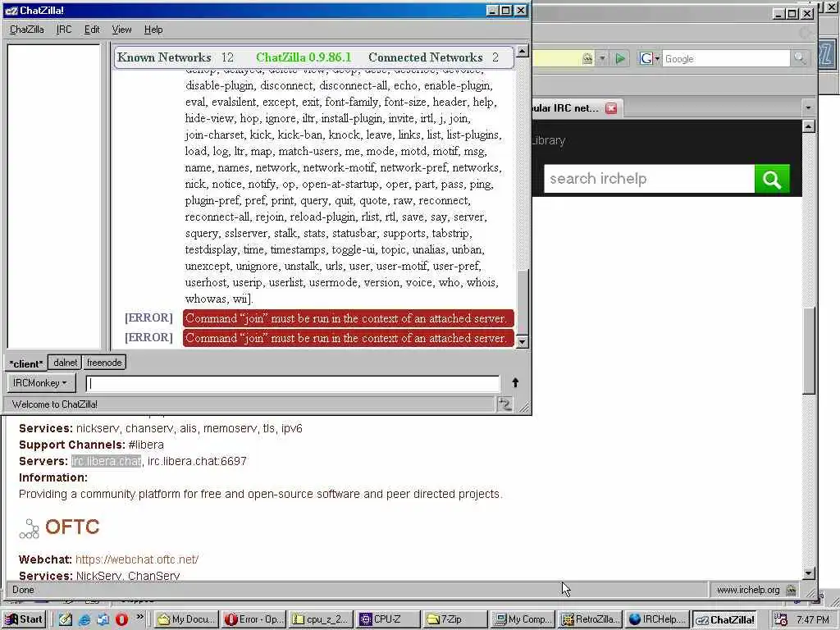840x630 pixels.
Task: Click the magnifier search button beside Google box
Action: 799,58
